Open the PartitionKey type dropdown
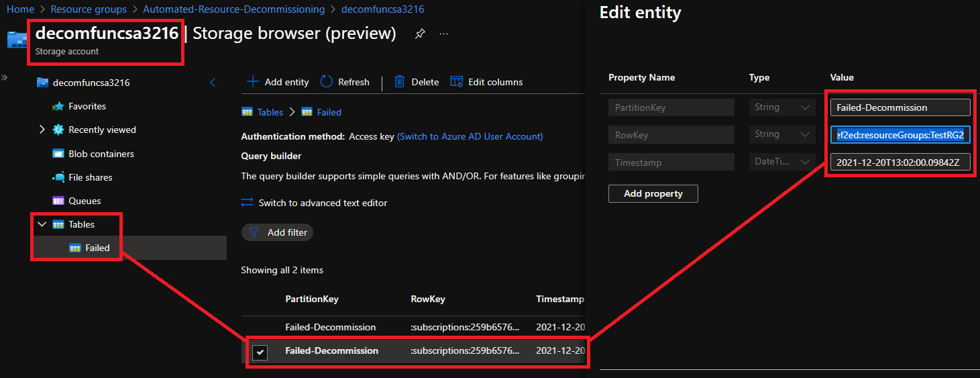The image size is (980, 378). tap(782, 107)
